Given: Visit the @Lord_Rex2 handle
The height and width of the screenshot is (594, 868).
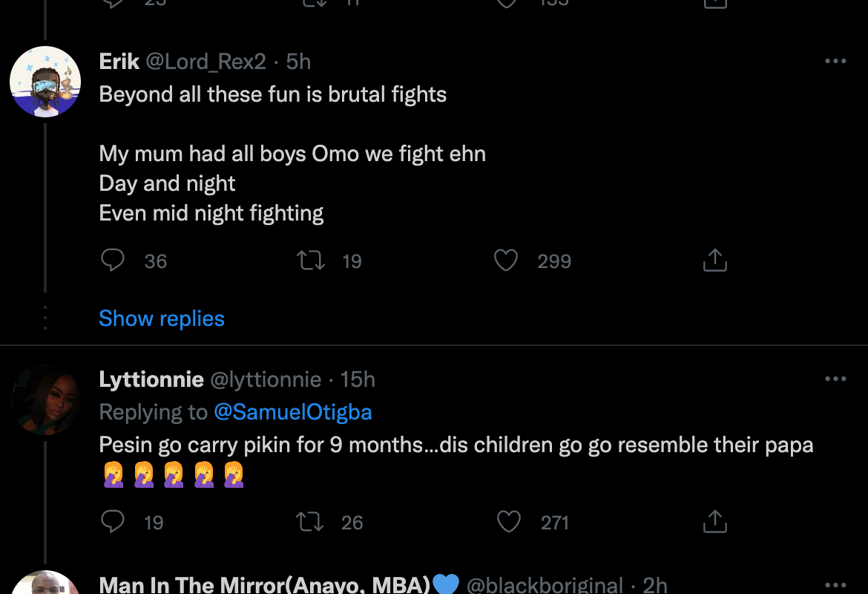Looking at the screenshot, I should (x=206, y=62).
